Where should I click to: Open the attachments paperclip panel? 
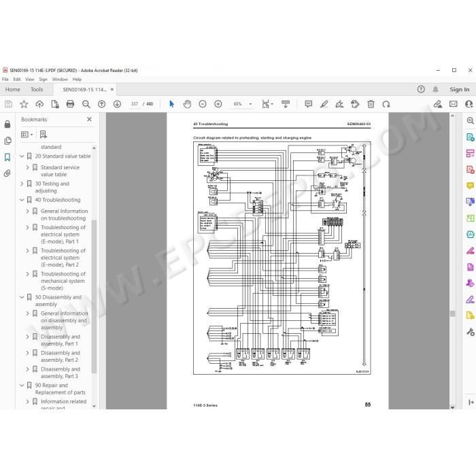point(7,173)
